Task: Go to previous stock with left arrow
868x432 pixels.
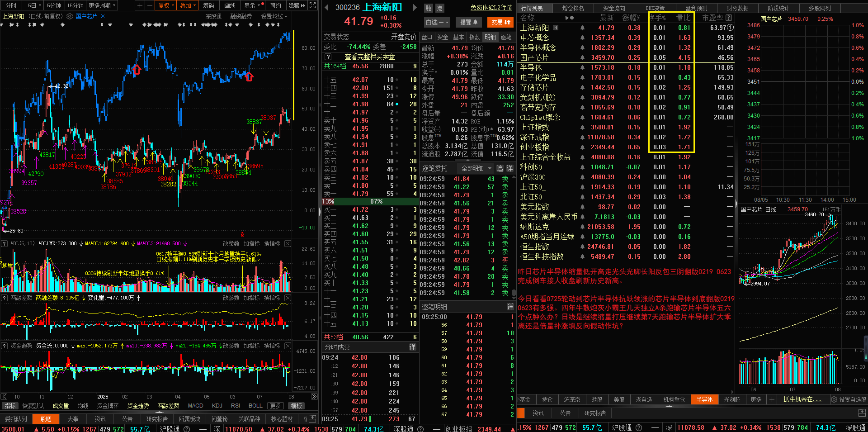Action: click(327, 8)
